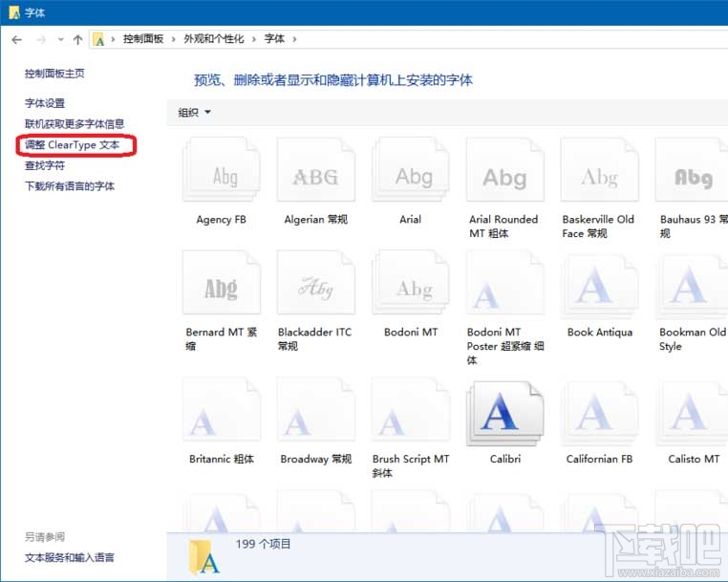Open the Book Antiqua font icon
Screen dimensions: 728x582
pos(599,285)
